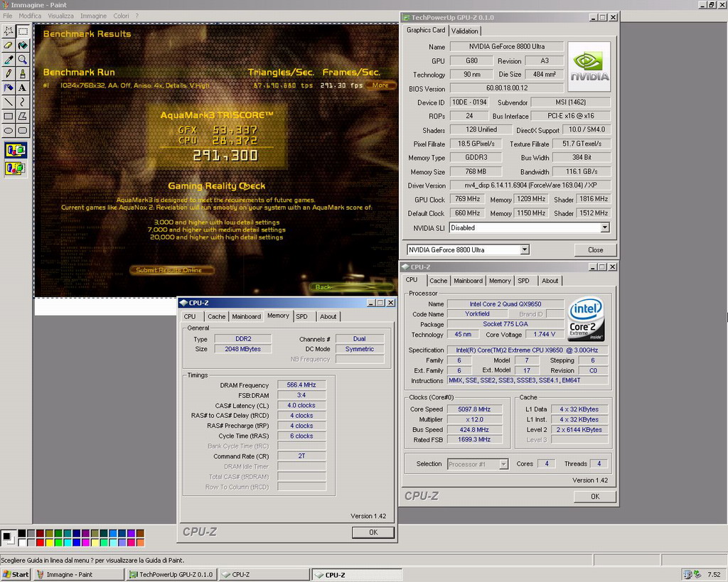Open the Mainboard tab in right CPU-Z window
728x582 pixels.
coord(468,281)
